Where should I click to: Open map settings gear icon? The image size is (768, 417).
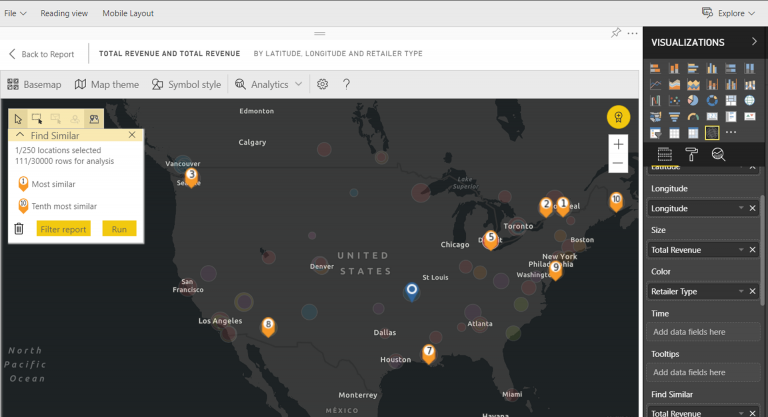(x=322, y=84)
